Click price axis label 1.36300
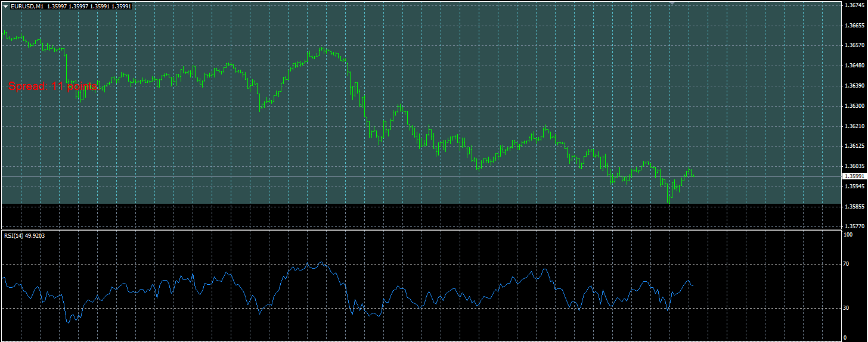Viewport: 868px width, 342px height. click(854, 106)
